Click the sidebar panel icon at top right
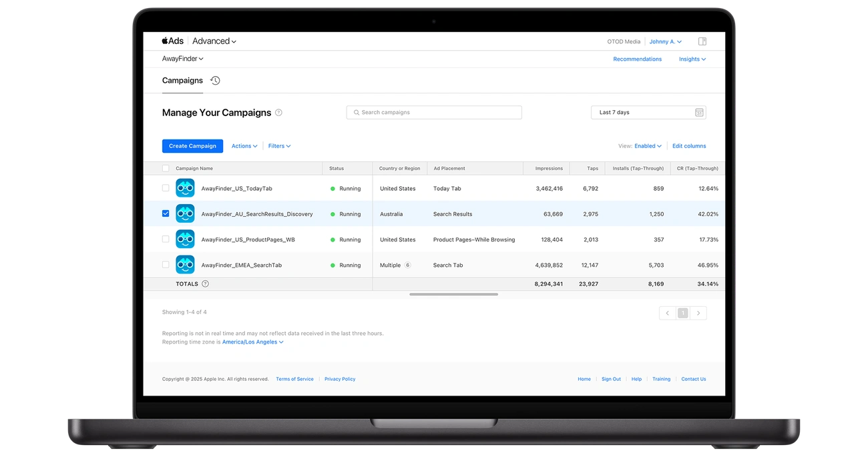The image size is (868, 453). 702,41
